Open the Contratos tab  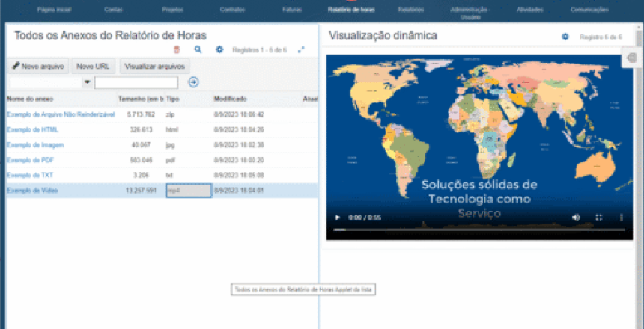pos(232,10)
